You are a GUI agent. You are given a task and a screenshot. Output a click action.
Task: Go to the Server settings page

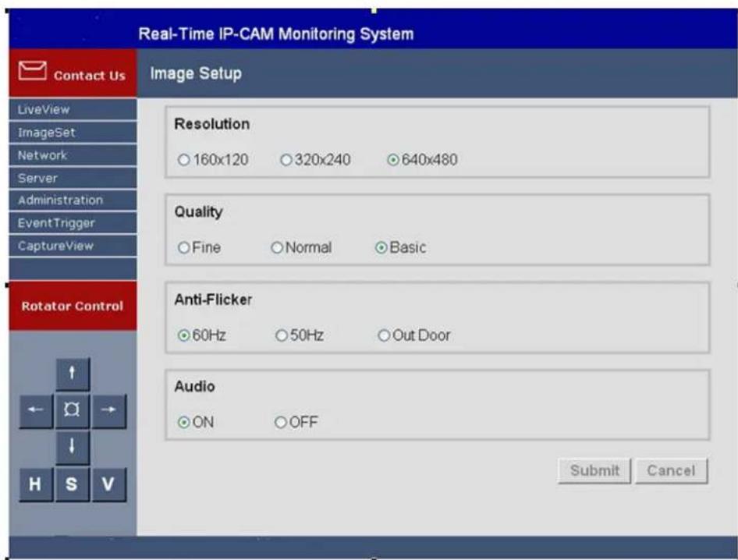[73, 178]
